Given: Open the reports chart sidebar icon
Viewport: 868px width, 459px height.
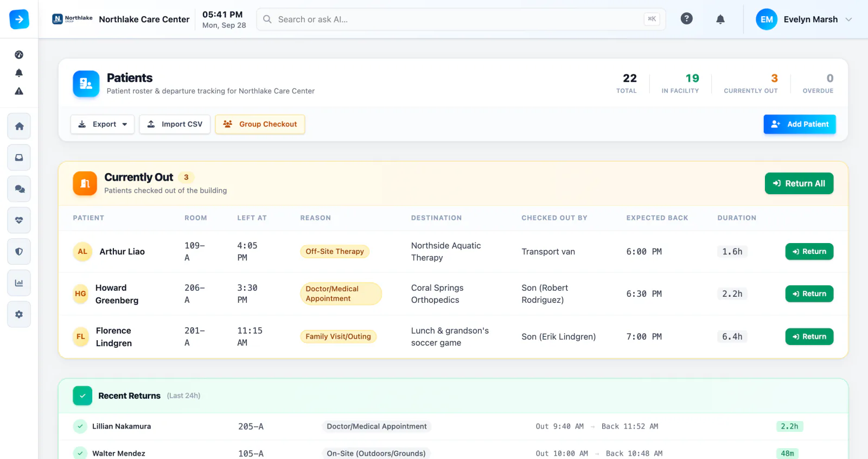Looking at the screenshot, I should 19,283.
